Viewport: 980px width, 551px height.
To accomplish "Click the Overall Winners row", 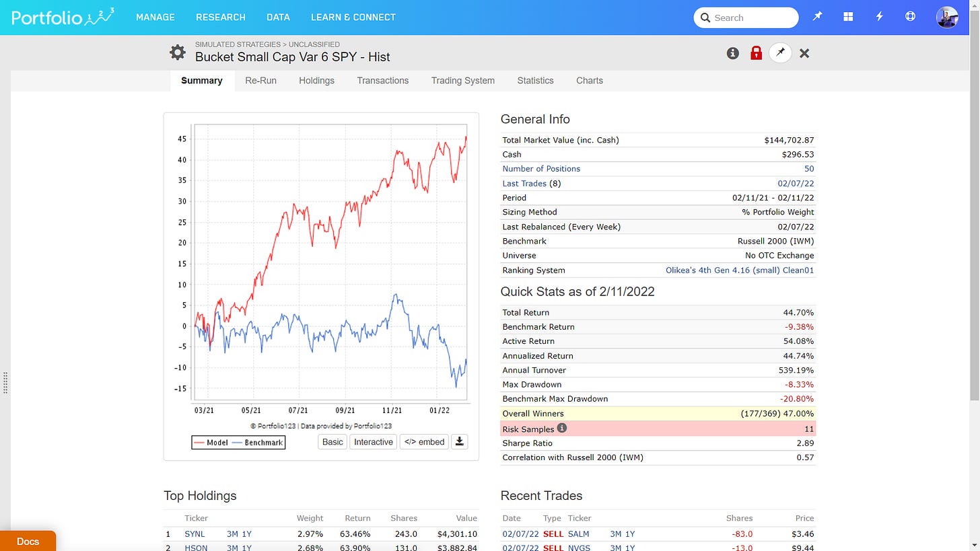I will point(658,414).
